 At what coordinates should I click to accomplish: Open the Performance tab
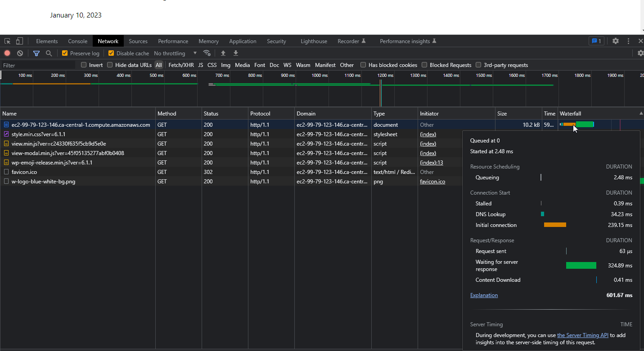click(173, 41)
